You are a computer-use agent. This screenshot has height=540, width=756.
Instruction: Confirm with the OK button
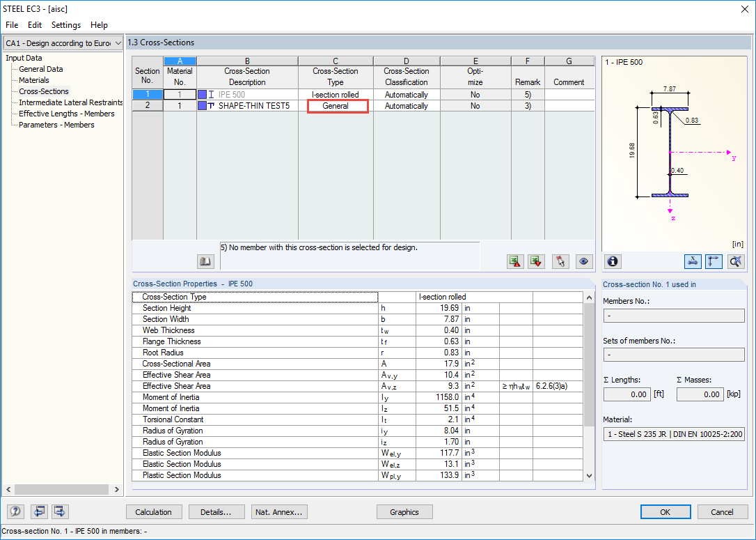[666, 512]
